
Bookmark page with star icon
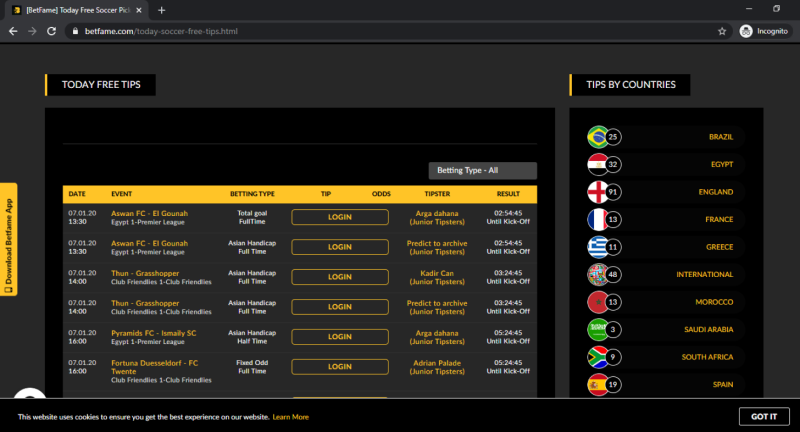[x=722, y=31]
